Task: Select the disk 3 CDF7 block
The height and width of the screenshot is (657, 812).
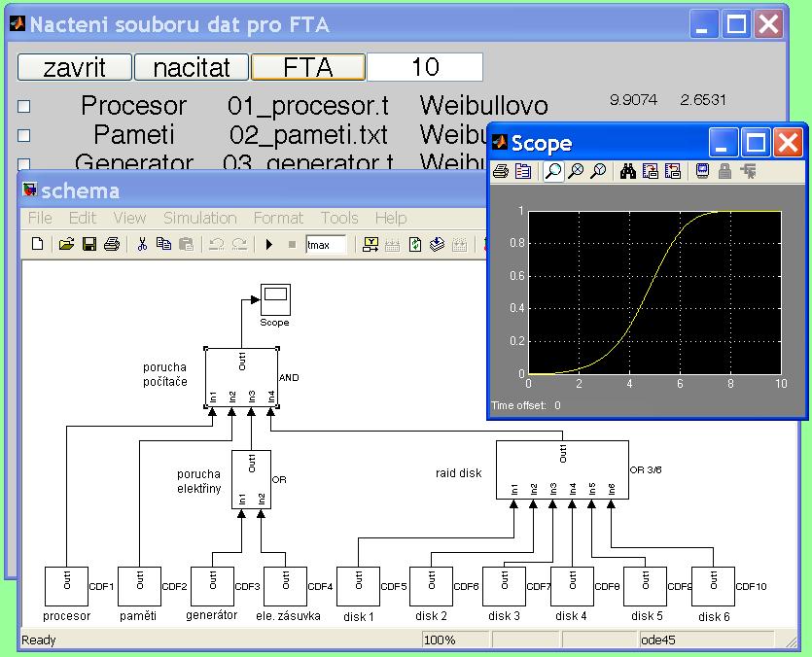Action: 505,587
